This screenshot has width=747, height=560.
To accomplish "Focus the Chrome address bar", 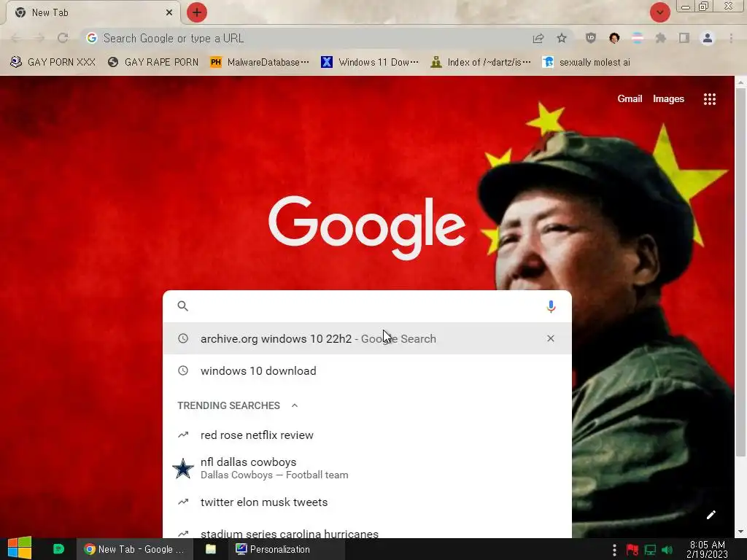I will [305, 38].
